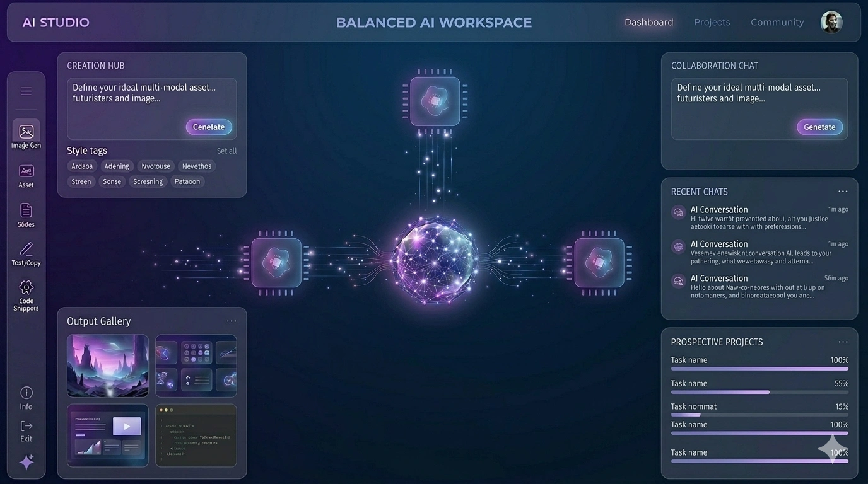Click the user profile avatar
Image resolution: width=868 pixels, height=484 pixels.
coord(831,23)
